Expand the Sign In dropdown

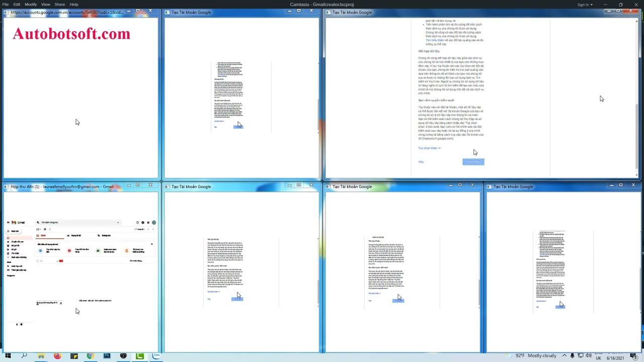click(x=585, y=5)
